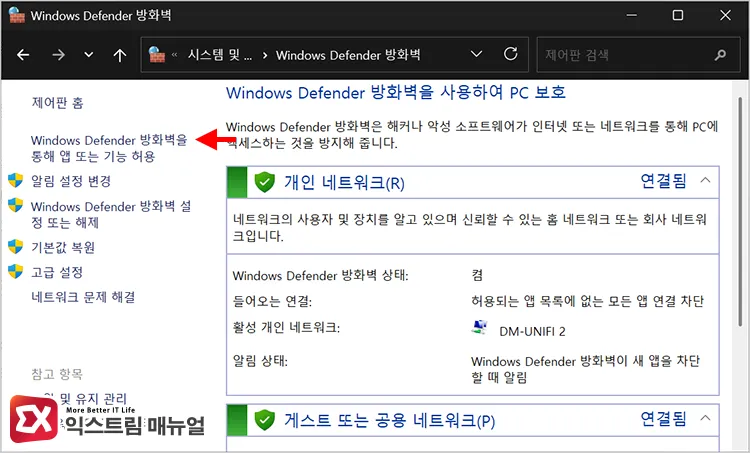750x453 pixels.
Task: Click 'DM-UNIFI 2' network name
Action: 532,331
